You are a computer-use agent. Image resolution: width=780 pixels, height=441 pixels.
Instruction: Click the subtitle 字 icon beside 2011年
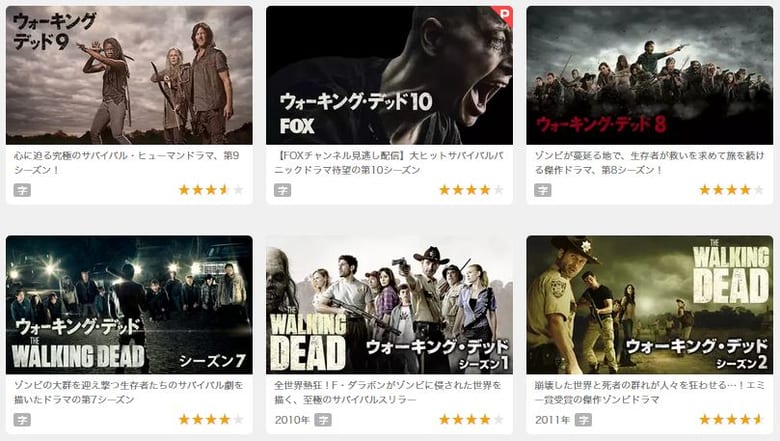pyautogui.click(x=584, y=420)
